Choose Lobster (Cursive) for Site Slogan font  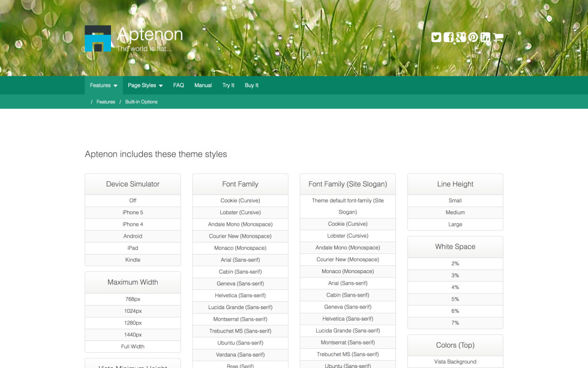pos(347,235)
